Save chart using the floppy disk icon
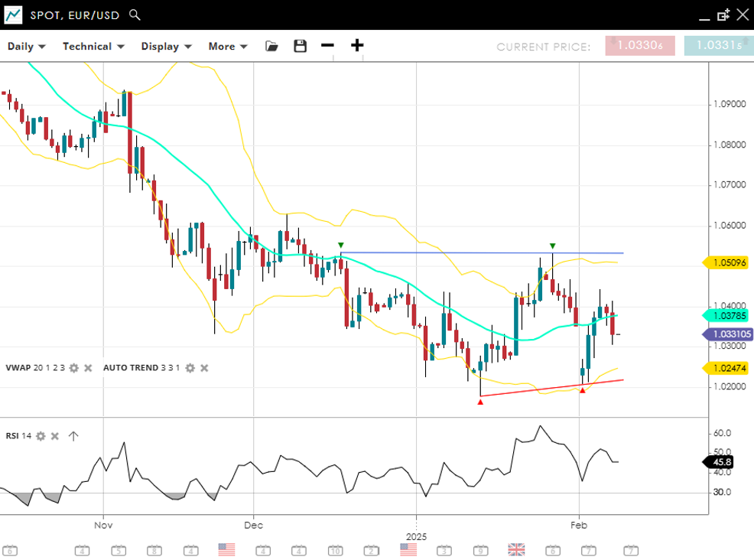 300,46
